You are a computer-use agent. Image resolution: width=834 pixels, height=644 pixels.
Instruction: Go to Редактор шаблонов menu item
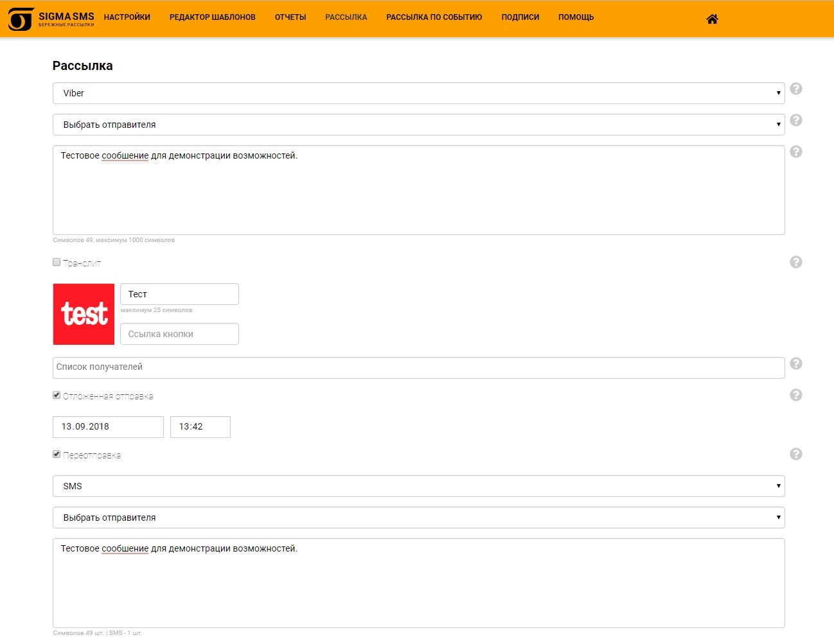pyautogui.click(x=212, y=17)
